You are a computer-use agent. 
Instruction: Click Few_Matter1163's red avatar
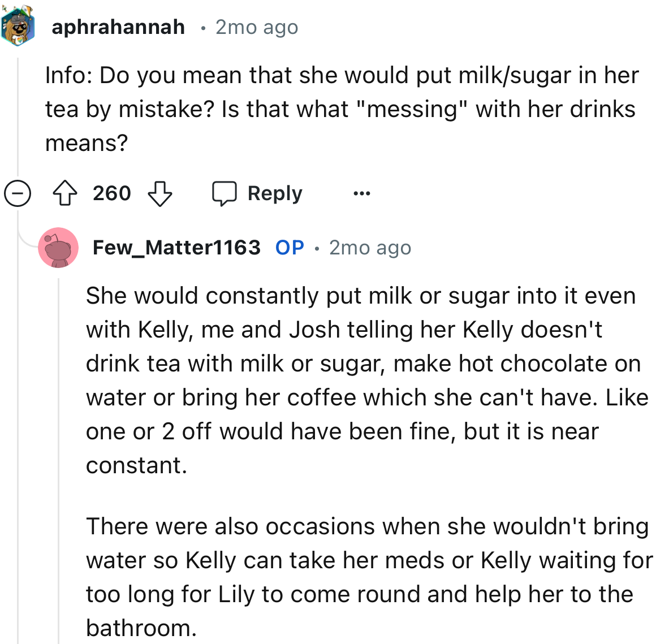[58, 247]
